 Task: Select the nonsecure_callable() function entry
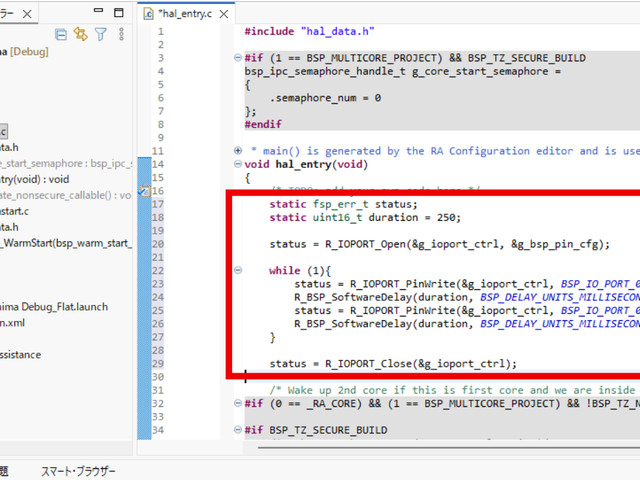[x=66, y=195]
